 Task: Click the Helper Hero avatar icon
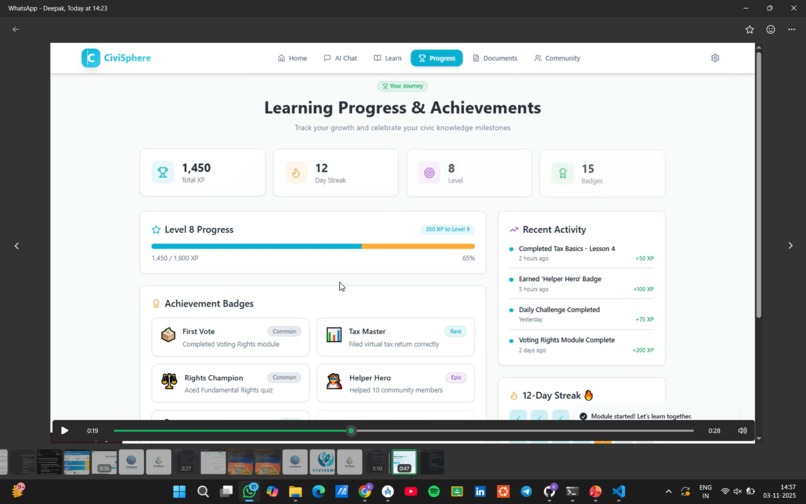point(334,381)
